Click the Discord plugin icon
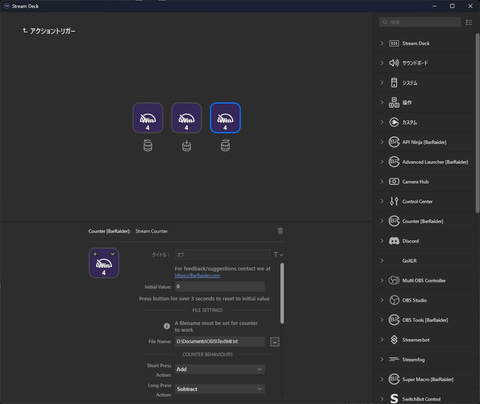 [394, 241]
